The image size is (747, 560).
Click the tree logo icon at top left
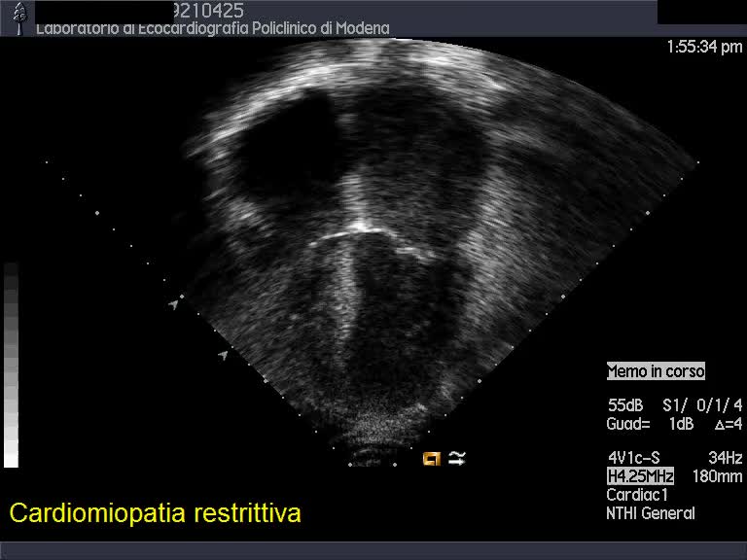19,18
